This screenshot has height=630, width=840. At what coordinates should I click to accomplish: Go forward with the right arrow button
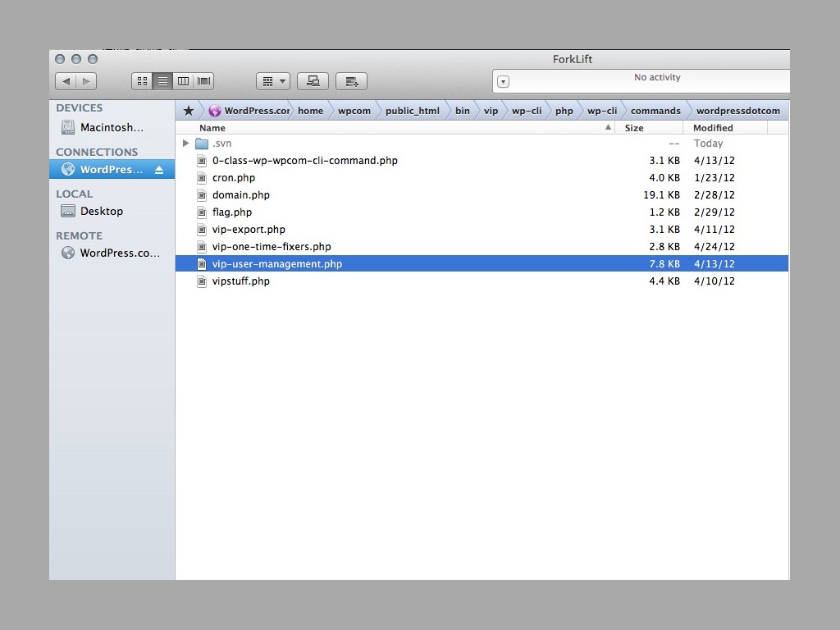(86, 81)
